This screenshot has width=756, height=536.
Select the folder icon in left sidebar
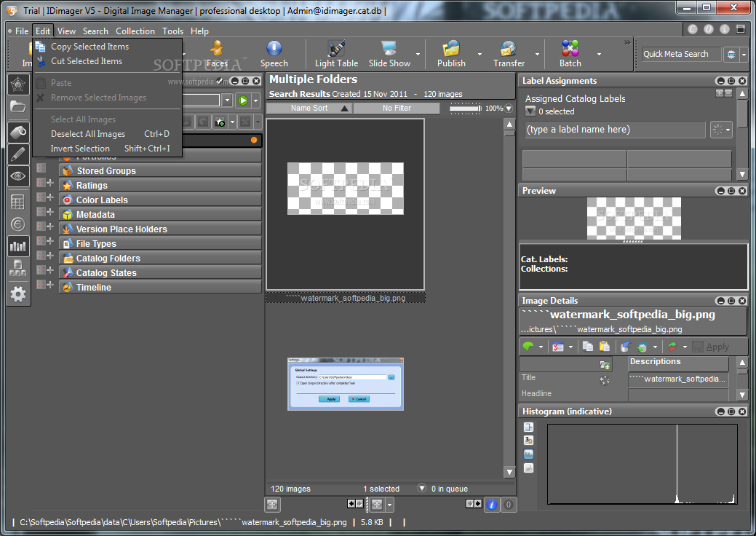pyautogui.click(x=18, y=106)
